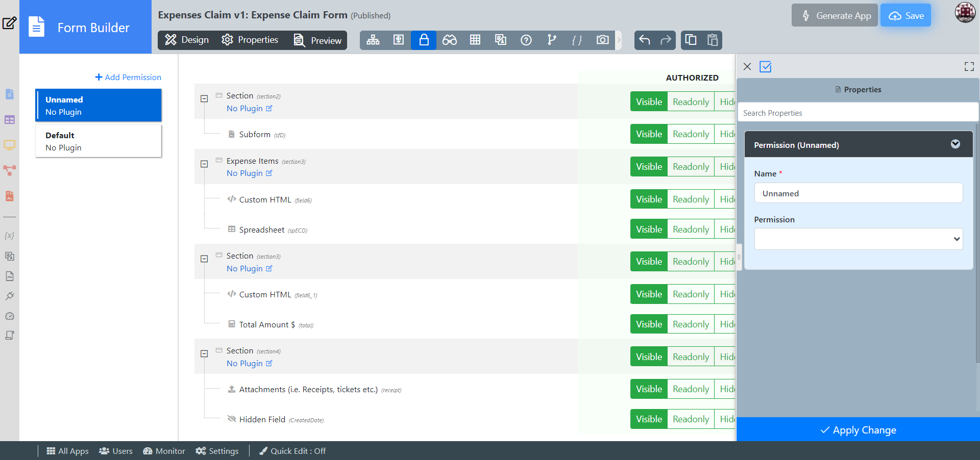Confirm properties with the checkmark icon
Screen dimensions: 980x460
click(x=766, y=67)
